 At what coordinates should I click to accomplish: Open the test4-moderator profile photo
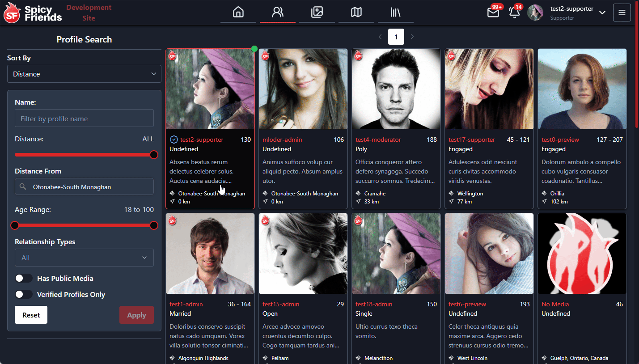click(x=396, y=89)
